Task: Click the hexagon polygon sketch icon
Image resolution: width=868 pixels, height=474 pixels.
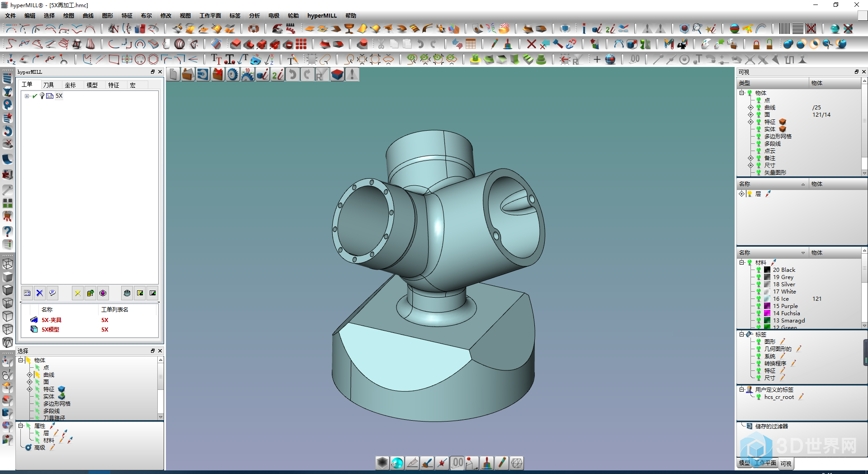Action: (153, 59)
